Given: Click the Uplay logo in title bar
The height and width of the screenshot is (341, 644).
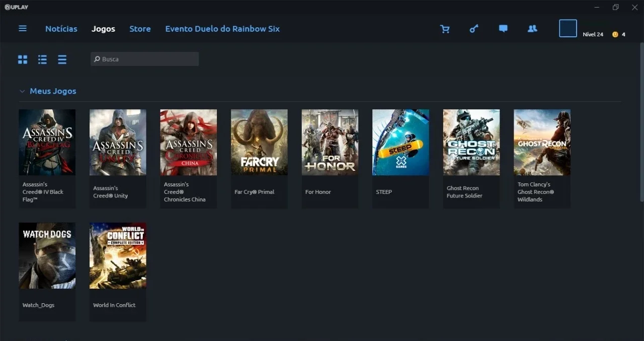Looking at the screenshot, I should 16,7.
